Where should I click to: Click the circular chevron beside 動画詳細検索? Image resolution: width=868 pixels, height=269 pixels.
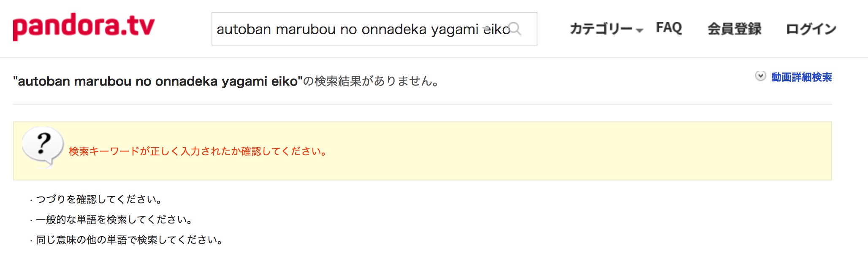pyautogui.click(x=760, y=76)
